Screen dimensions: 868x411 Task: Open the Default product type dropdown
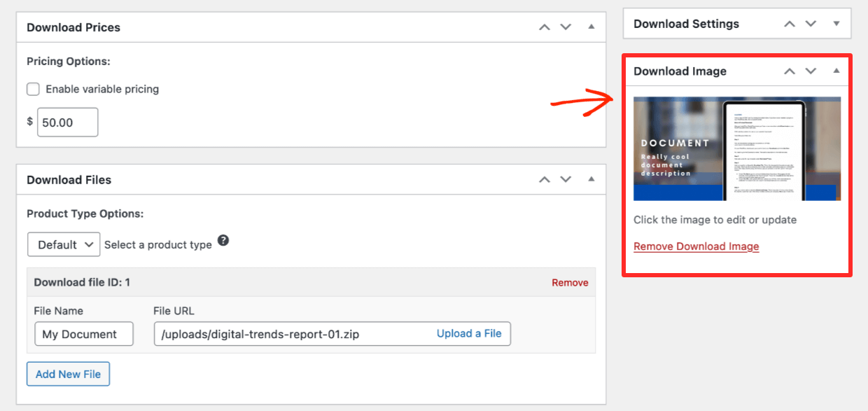[64, 244]
